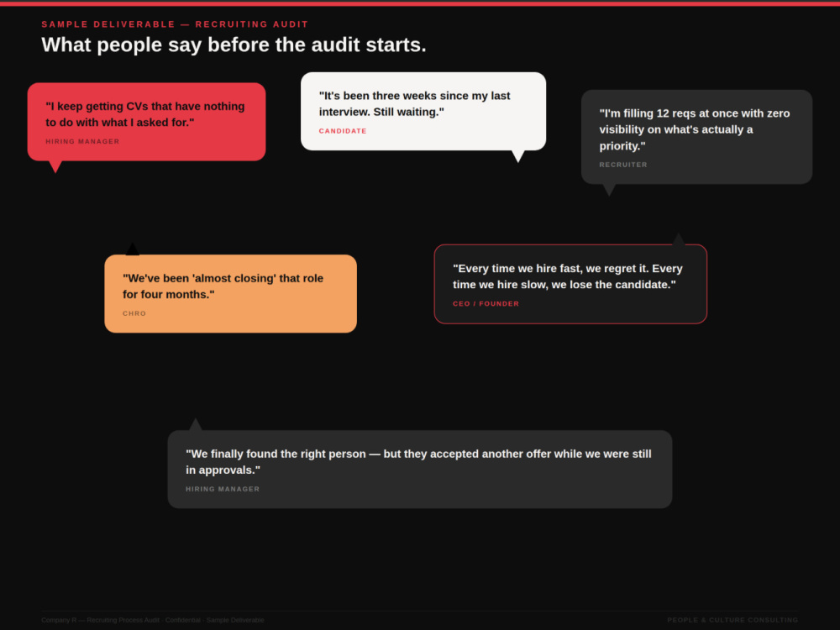Click the red quote about getting irrelevant CVs
Screen dimensions: 840x630
(x=145, y=114)
